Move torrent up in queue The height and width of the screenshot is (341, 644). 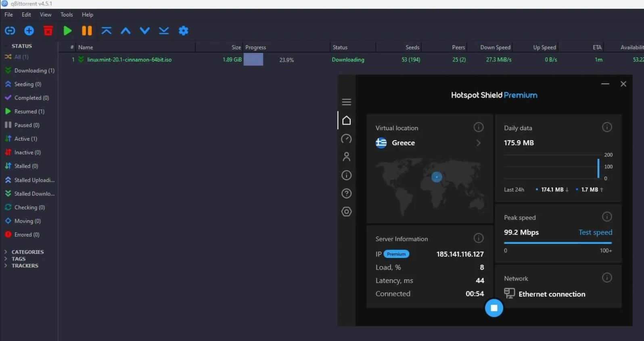(125, 31)
